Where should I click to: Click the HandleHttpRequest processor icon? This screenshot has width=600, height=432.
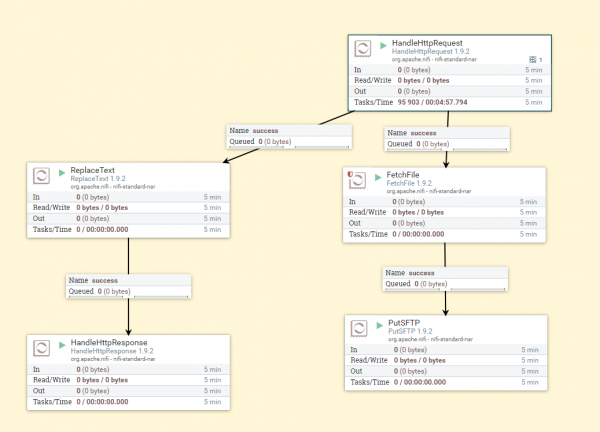pyautogui.click(x=363, y=49)
